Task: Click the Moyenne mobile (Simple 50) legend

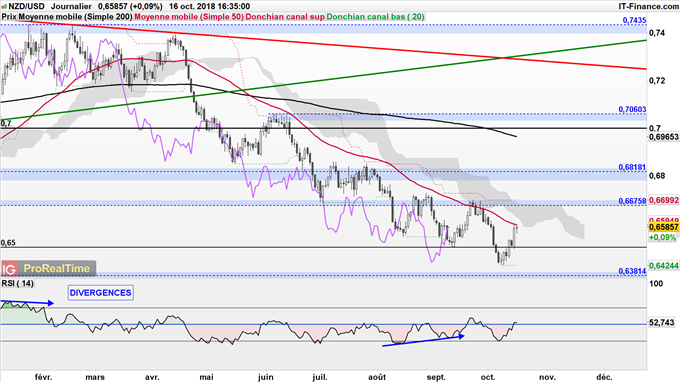Action: click(189, 17)
